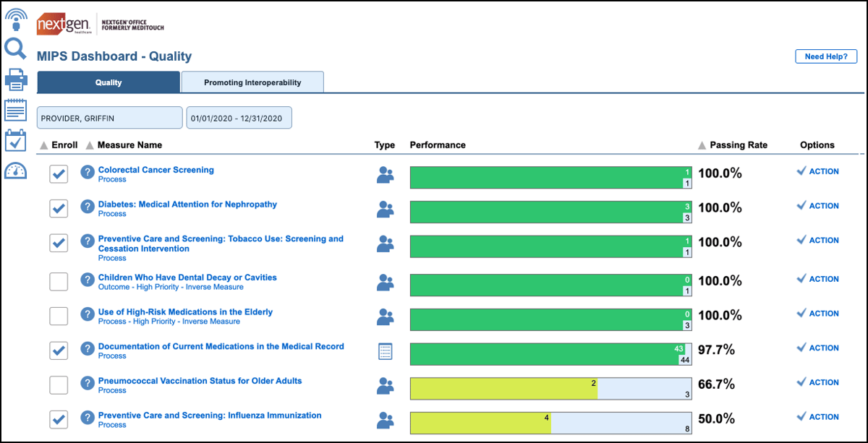
Task: Open the dashboard gauge icon
Action: (15, 171)
